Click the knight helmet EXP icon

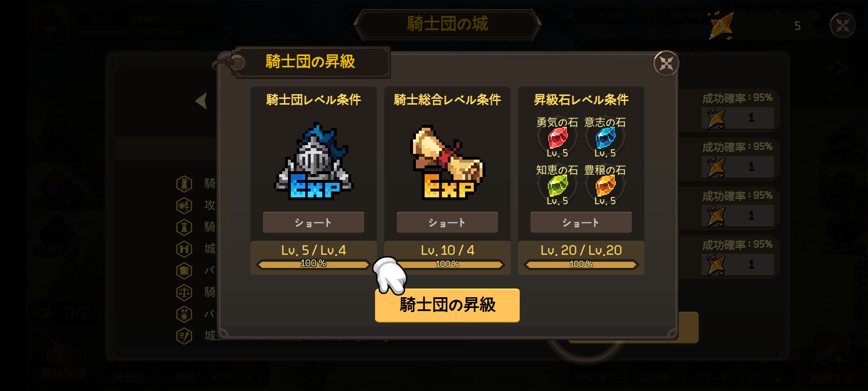(313, 161)
